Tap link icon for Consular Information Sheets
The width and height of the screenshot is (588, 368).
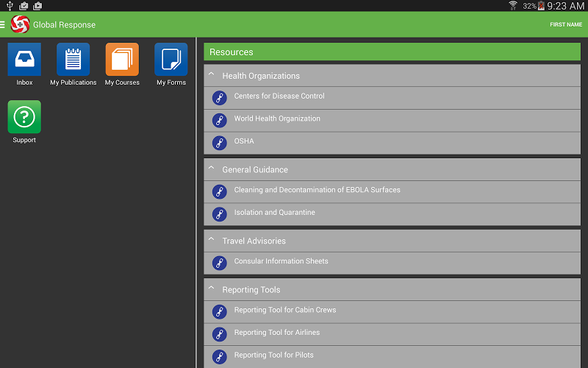[x=219, y=263]
